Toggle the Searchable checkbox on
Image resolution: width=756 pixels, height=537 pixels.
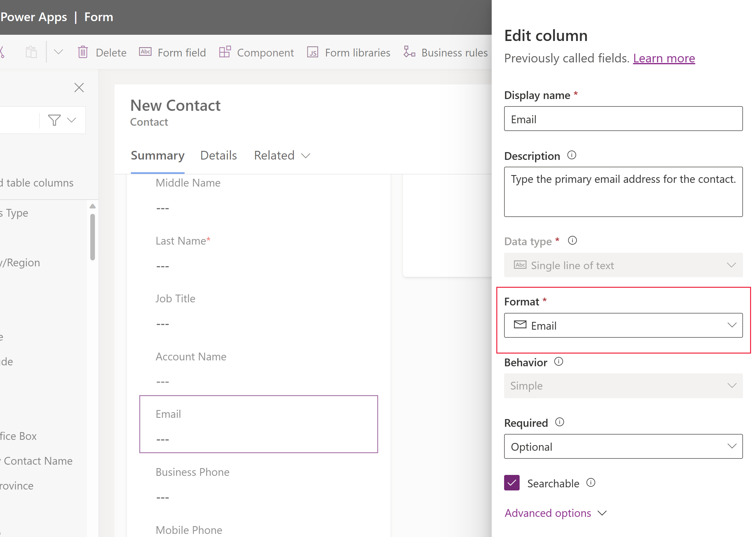(x=512, y=483)
